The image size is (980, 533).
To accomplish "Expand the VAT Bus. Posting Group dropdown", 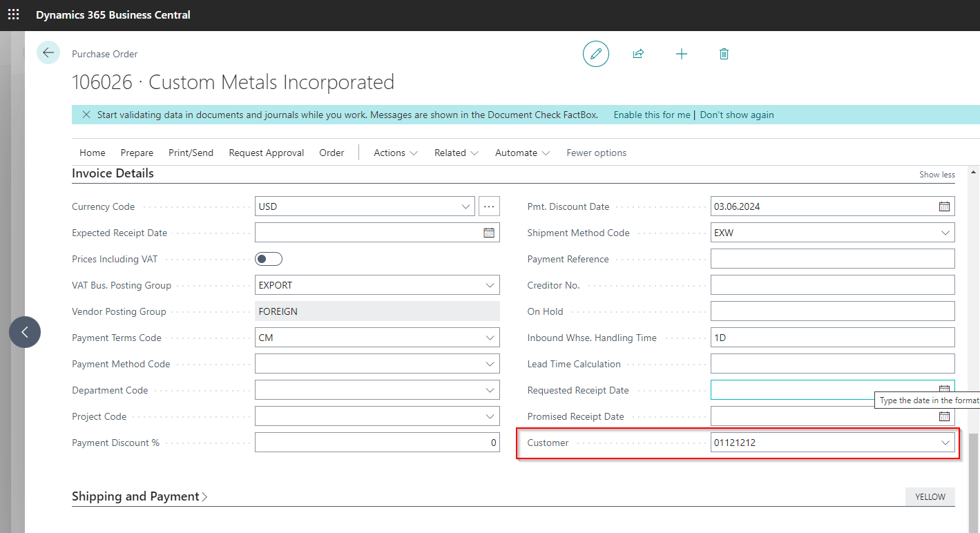I will tap(490, 285).
